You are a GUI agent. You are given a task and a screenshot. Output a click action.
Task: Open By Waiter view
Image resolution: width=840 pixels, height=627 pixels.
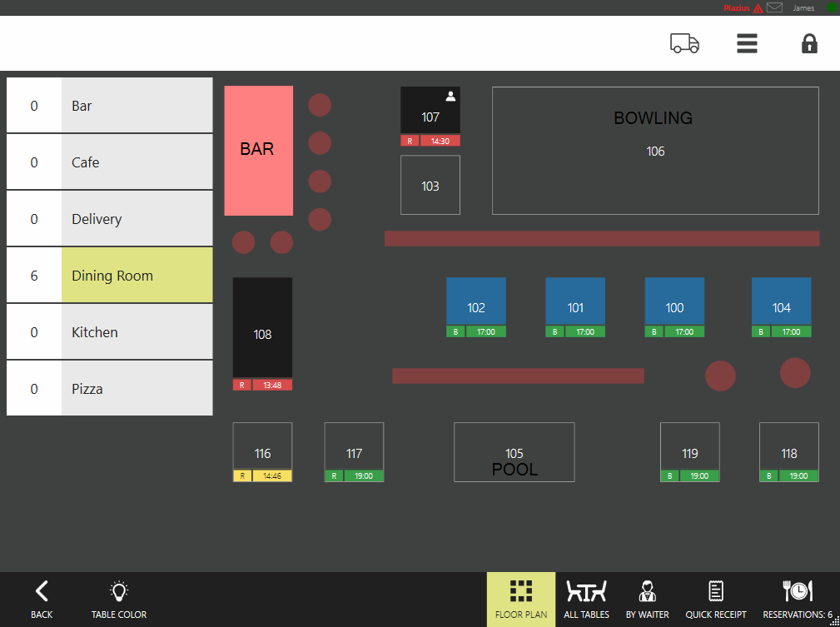(647, 599)
